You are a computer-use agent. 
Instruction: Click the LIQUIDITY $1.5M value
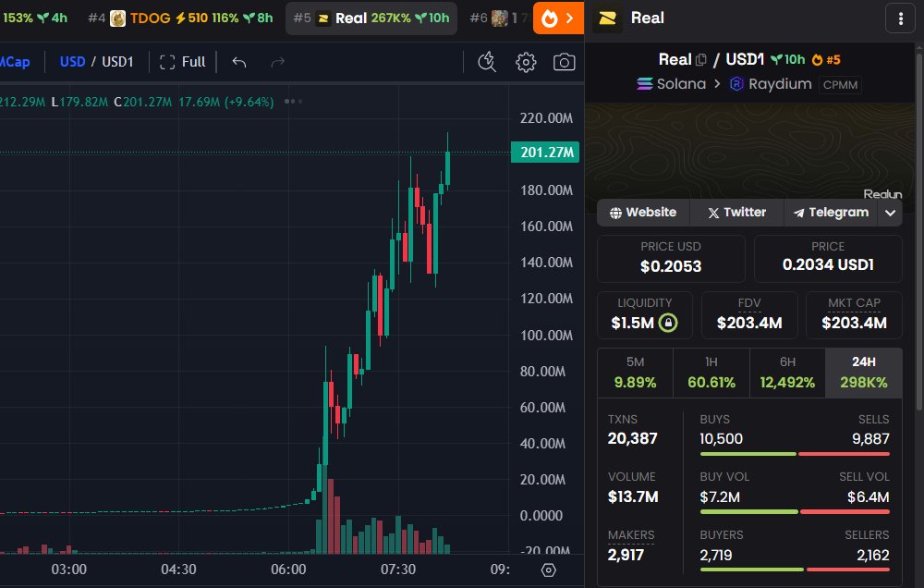tap(632, 324)
